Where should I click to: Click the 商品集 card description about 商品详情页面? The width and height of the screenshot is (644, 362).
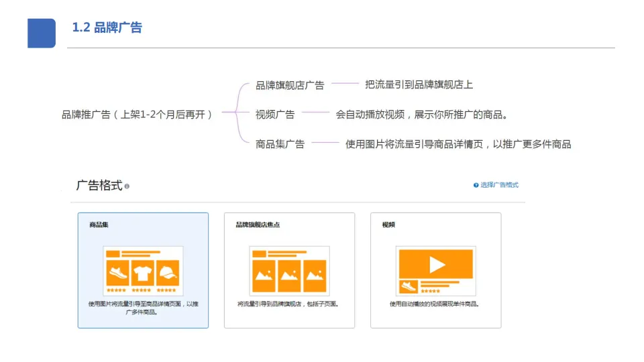coord(143,308)
